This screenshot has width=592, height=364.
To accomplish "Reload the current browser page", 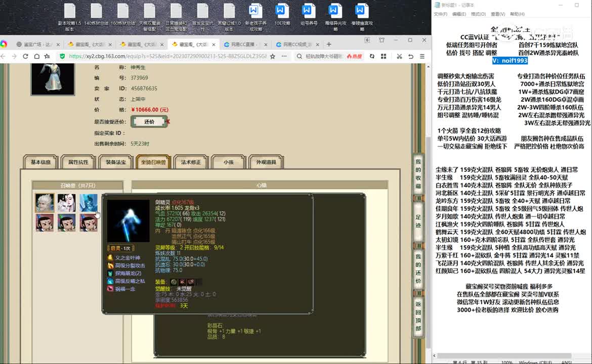I will coord(25,56).
